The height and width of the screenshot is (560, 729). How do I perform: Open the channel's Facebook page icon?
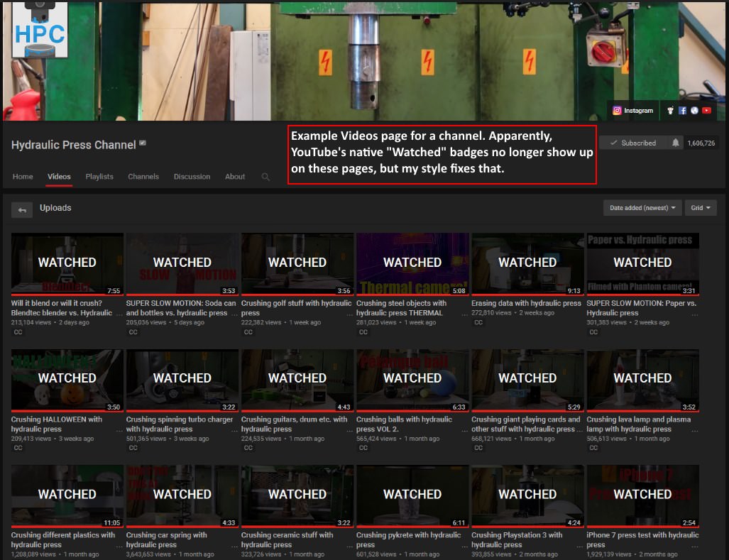682,111
